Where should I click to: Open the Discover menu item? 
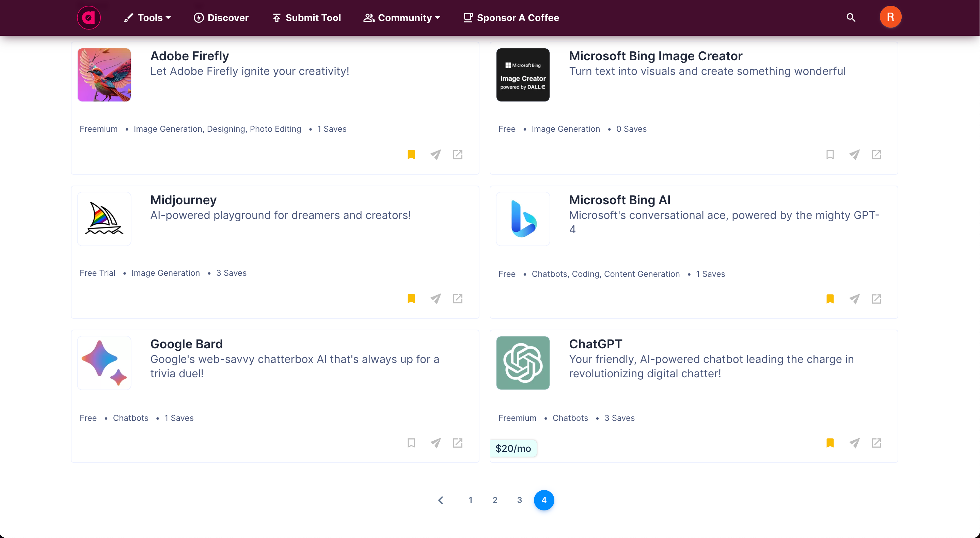[221, 17]
